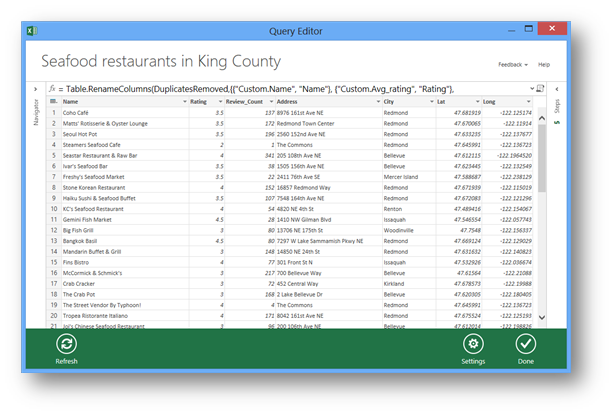Select the '16857 Redmond Way' address cell
Image resolution: width=613 pixels, height=415 pixels.
click(329, 188)
